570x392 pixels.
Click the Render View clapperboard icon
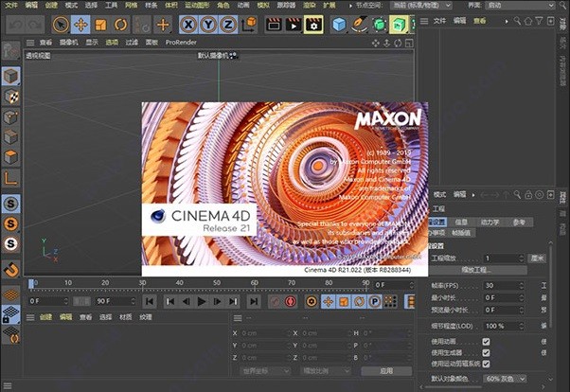tap(274, 25)
